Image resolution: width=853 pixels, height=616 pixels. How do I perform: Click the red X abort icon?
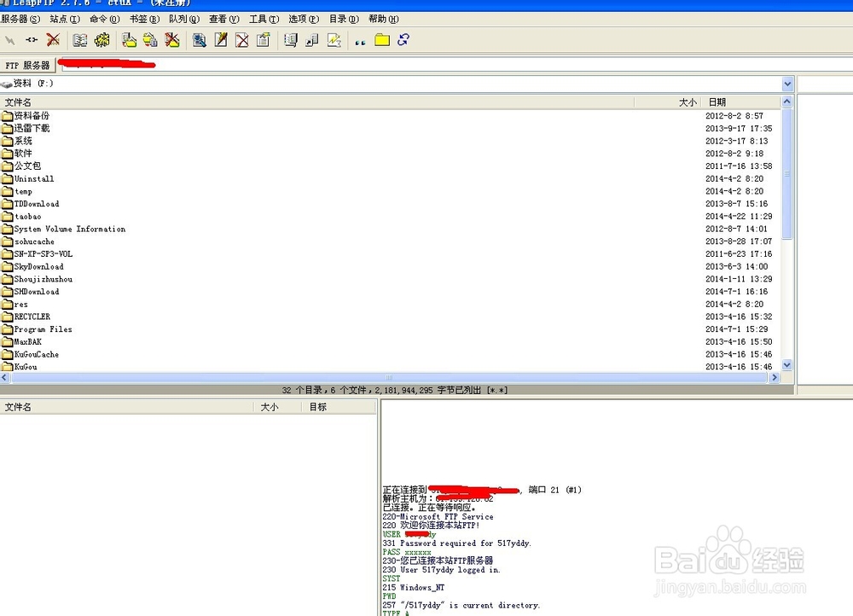53,40
